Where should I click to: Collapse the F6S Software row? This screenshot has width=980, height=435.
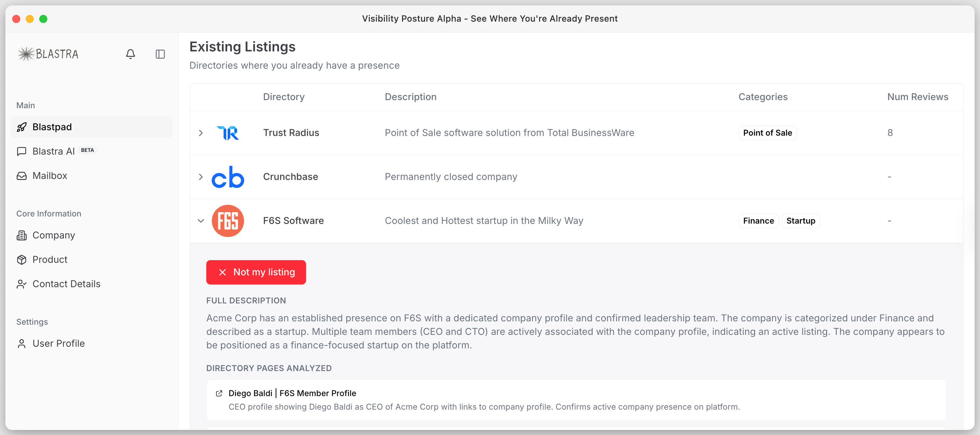(201, 221)
